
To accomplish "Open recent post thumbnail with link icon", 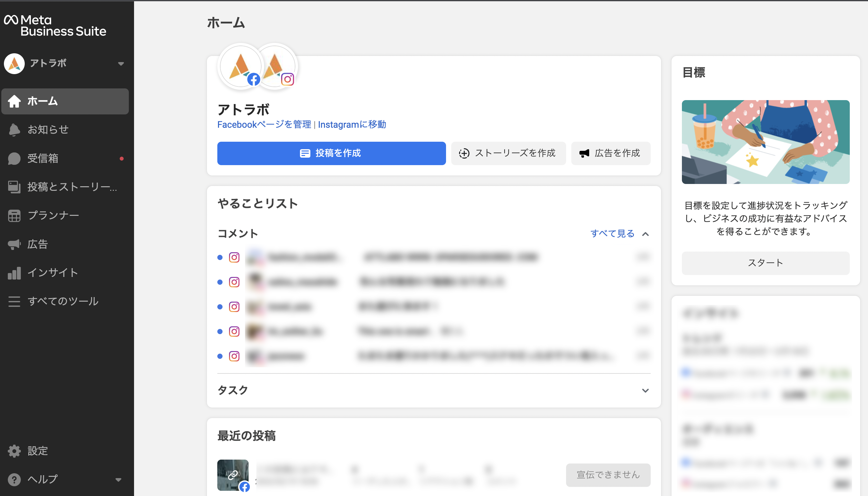I will click(x=233, y=475).
